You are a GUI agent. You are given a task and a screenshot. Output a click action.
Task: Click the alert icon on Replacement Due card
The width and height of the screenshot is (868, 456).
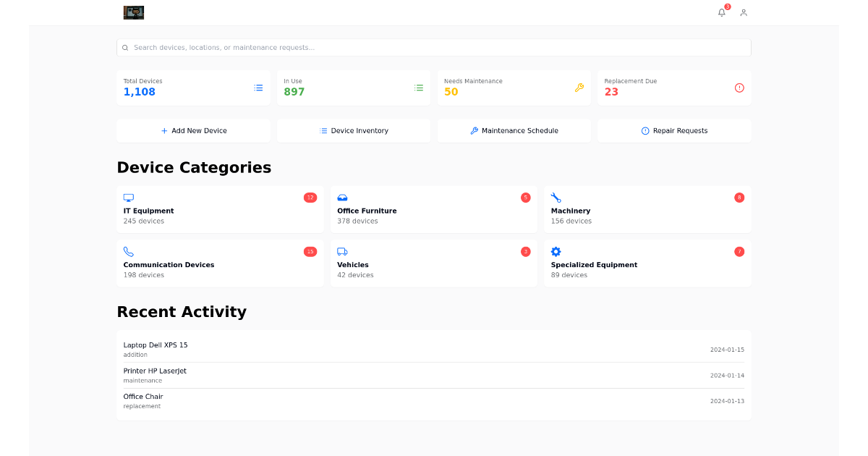[739, 88]
